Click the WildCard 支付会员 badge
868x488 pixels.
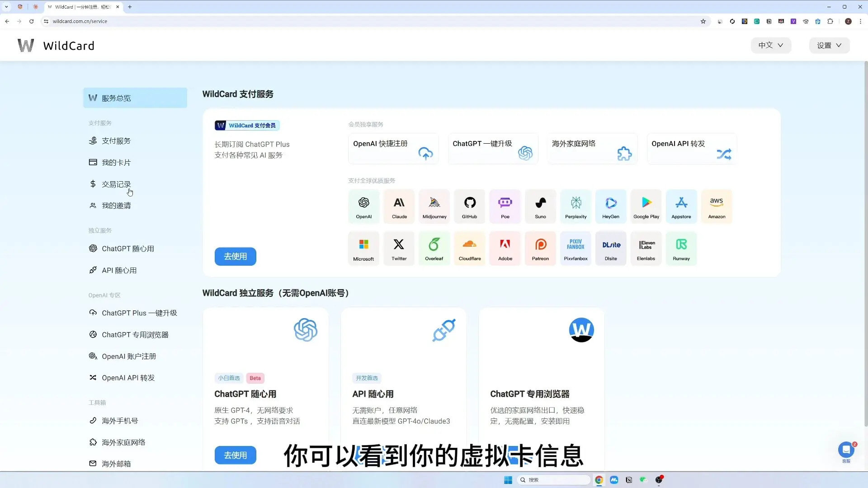247,125
